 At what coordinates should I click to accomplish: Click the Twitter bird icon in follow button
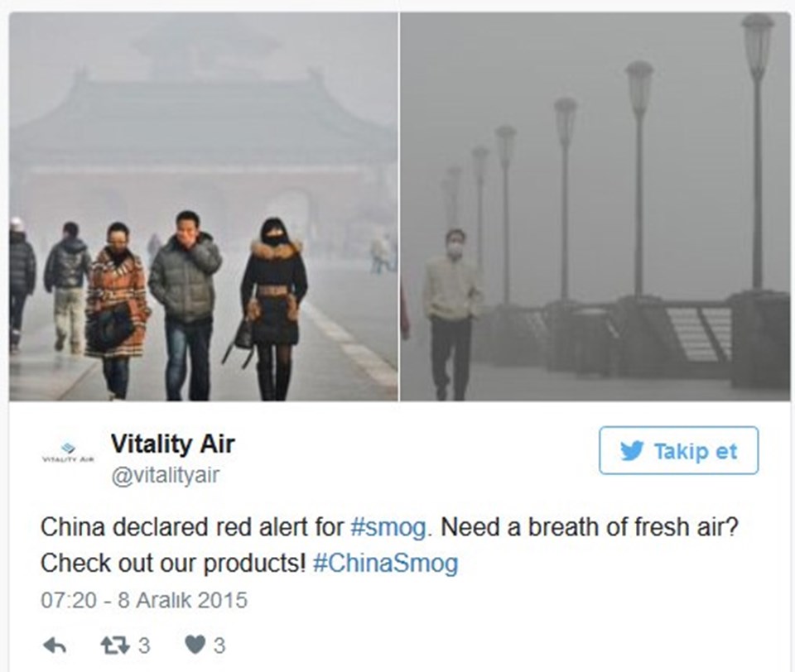632,450
